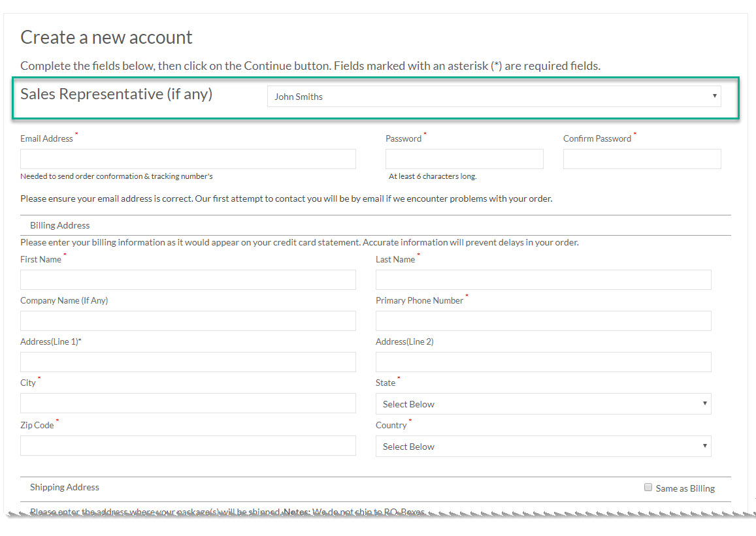Click the Zip Code field
The height and width of the screenshot is (536, 756).
point(188,446)
